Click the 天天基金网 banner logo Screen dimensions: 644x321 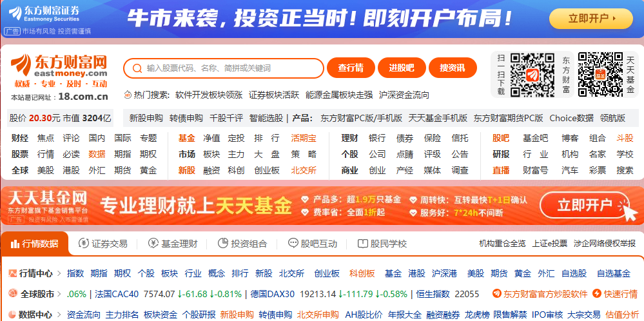(x=47, y=203)
